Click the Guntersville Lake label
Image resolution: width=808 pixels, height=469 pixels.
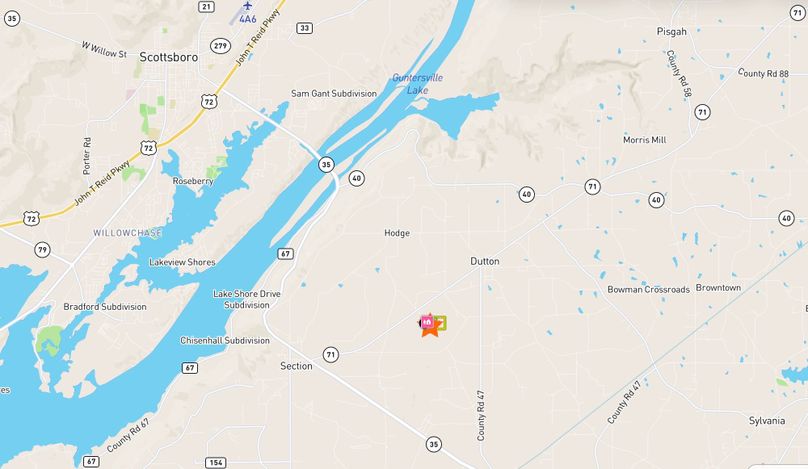point(417,84)
